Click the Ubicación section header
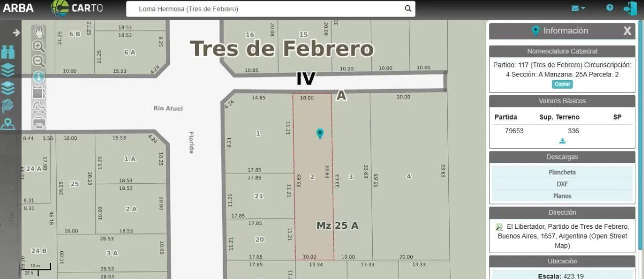This screenshot has width=644, height=279. point(562,261)
